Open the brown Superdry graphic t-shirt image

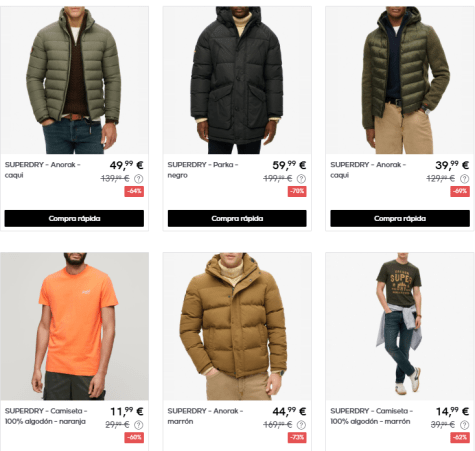[x=400, y=326]
